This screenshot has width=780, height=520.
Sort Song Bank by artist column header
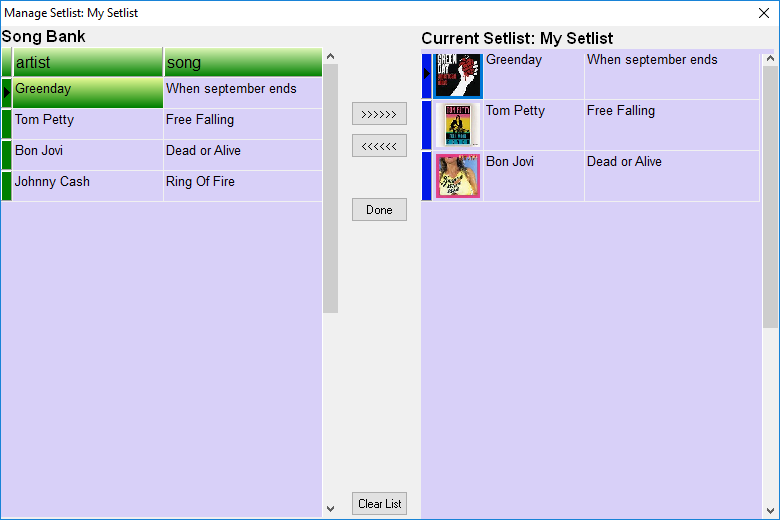click(x=87, y=62)
